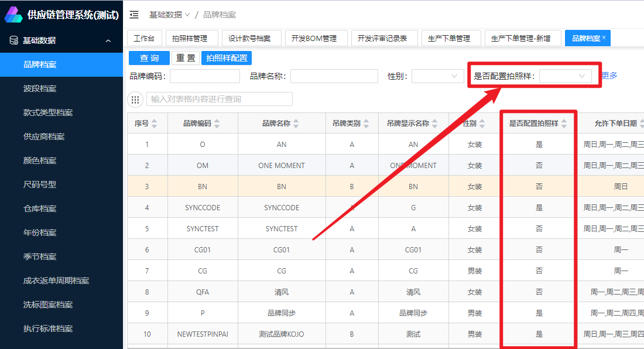The height and width of the screenshot is (349, 644).
Task: Click the 拍照样配置 button
Action: coord(227,58)
